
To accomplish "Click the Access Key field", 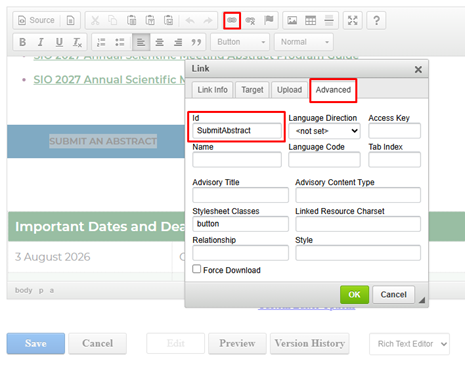I will pyautogui.click(x=394, y=131).
